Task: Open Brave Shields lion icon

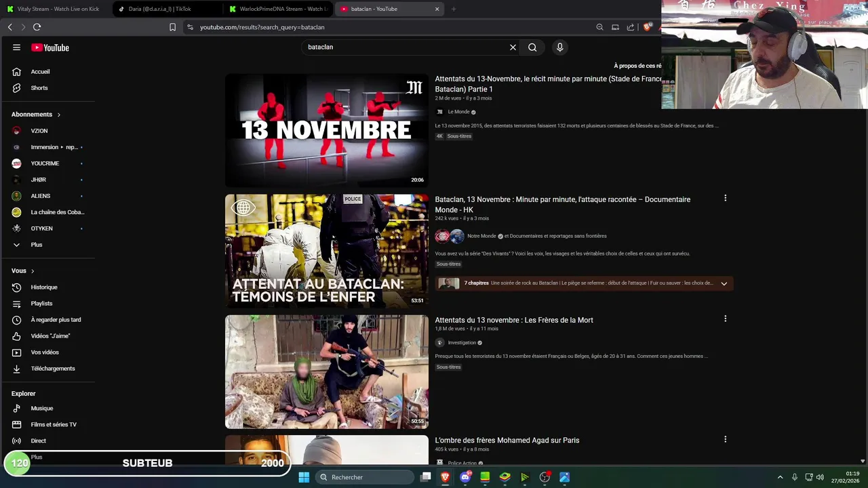Action: pyautogui.click(x=648, y=27)
